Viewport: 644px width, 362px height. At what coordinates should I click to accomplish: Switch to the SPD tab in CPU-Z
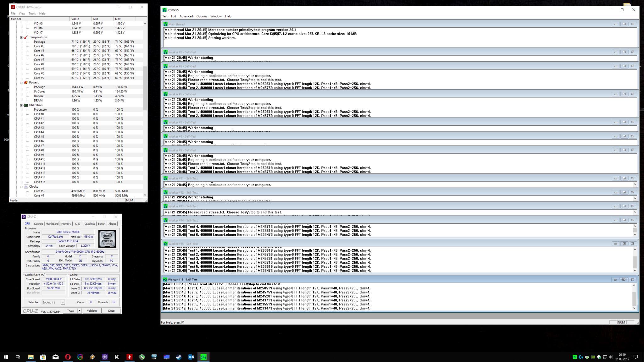coord(78,224)
